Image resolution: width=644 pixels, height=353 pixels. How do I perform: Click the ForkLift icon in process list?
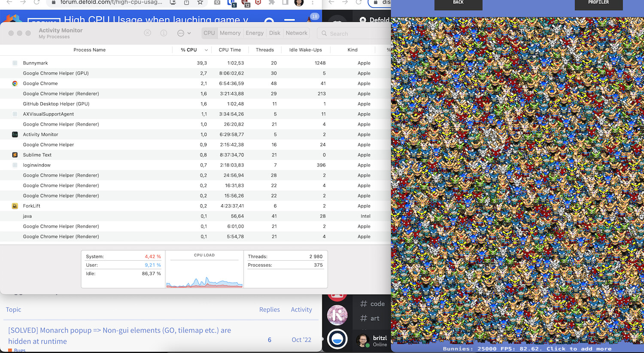click(15, 206)
